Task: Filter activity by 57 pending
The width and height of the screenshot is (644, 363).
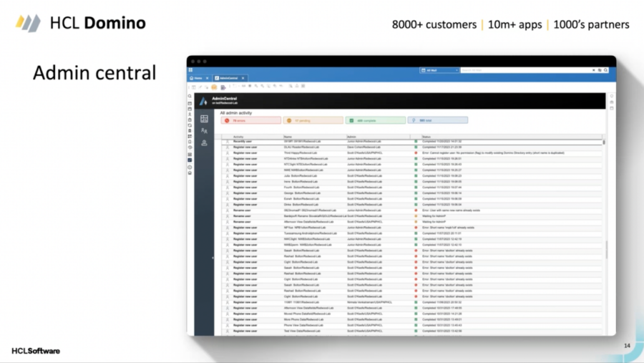Action: (x=313, y=120)
